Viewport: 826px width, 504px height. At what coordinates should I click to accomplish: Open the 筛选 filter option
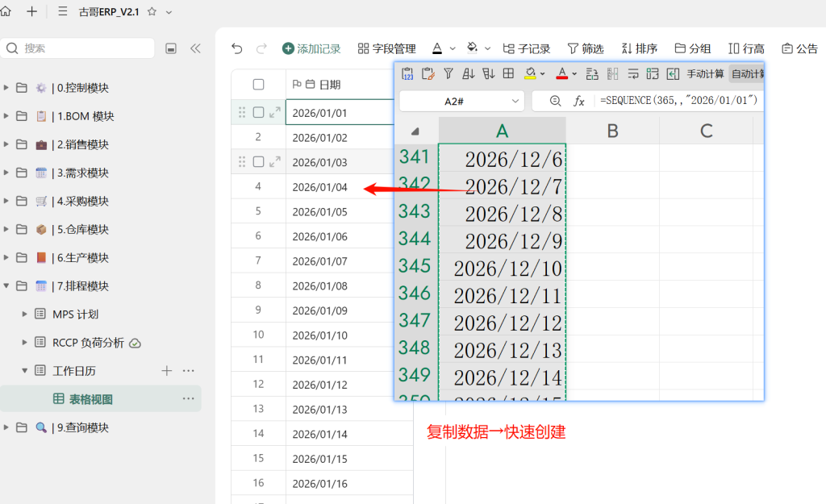pos(586,49)
